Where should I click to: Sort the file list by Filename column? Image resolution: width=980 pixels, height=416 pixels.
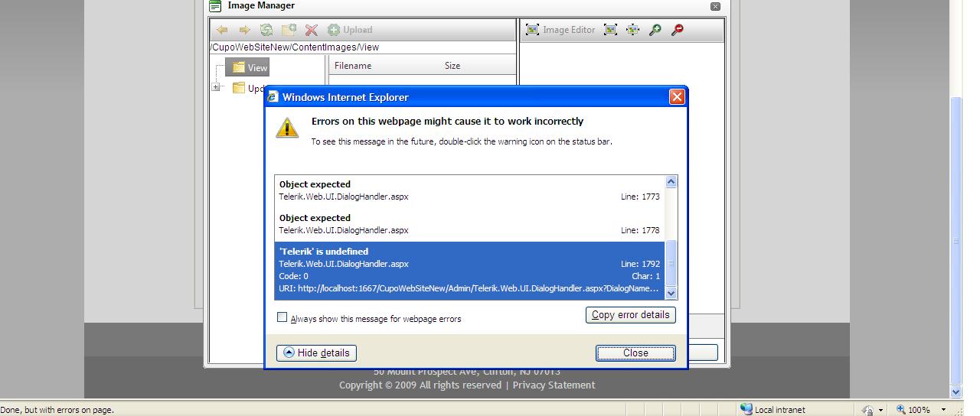pyautogui.click(x=353, y=66)
